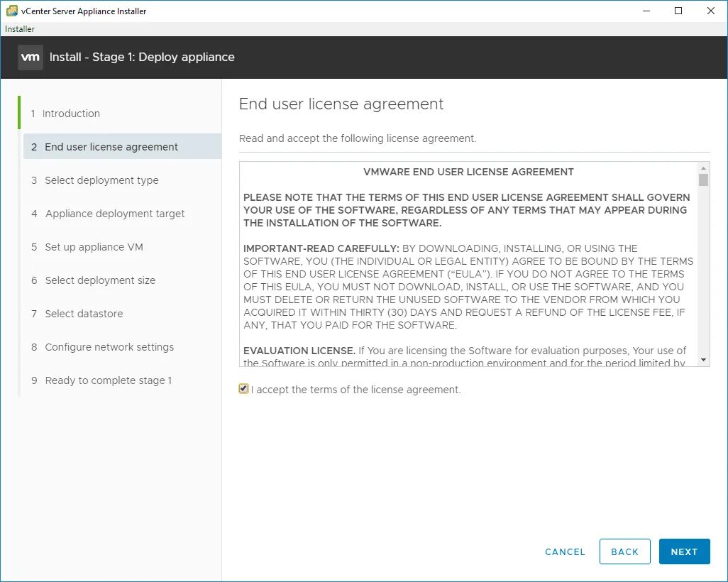Click the NEXT button
This screenshot has height=582, width=728.
click(x=684, y=551)
